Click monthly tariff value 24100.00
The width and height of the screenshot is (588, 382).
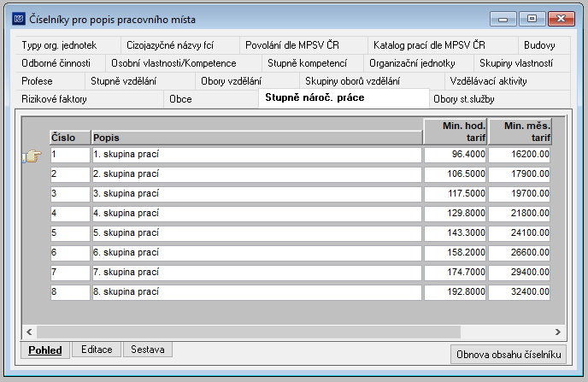point(520,233)
